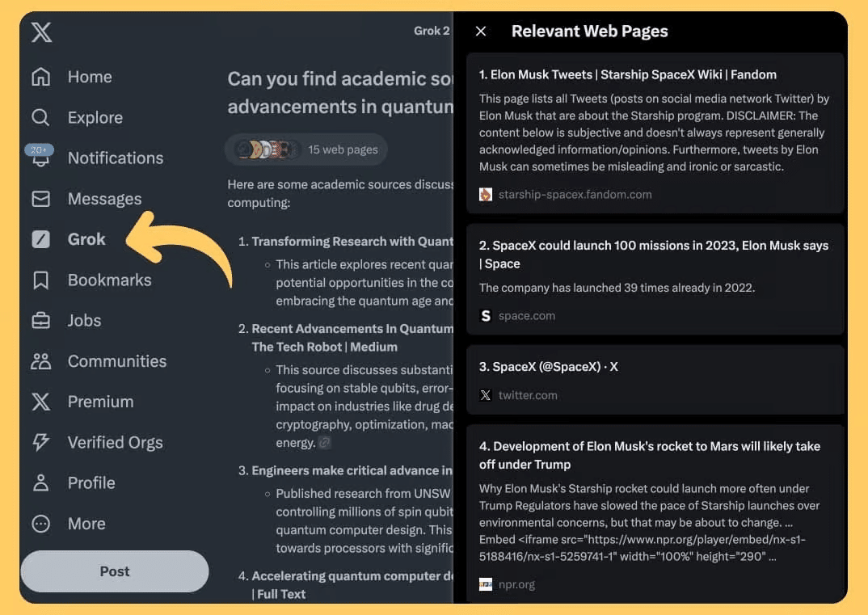Open the Notifications menu label

pyautogui.click(x=116, y=158)
